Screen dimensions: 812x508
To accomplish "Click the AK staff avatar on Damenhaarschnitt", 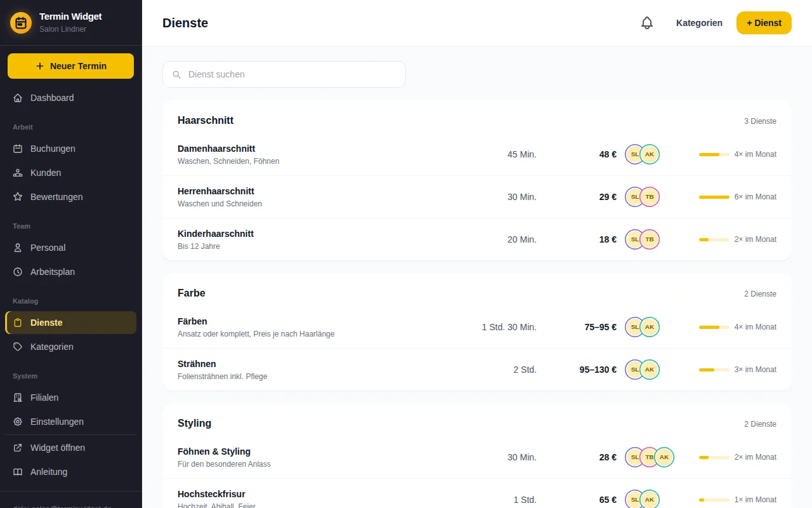I will click(x=650, y=154).
